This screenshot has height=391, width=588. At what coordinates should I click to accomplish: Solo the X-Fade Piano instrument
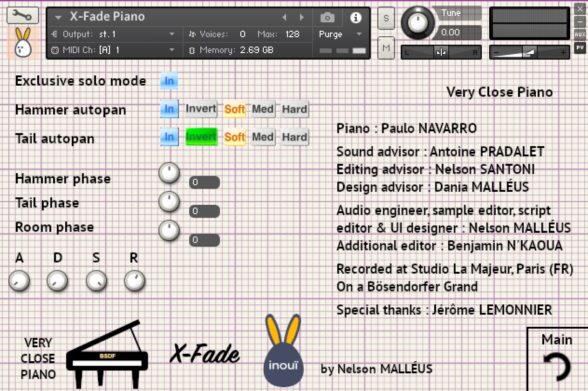[x=386, y=19]
